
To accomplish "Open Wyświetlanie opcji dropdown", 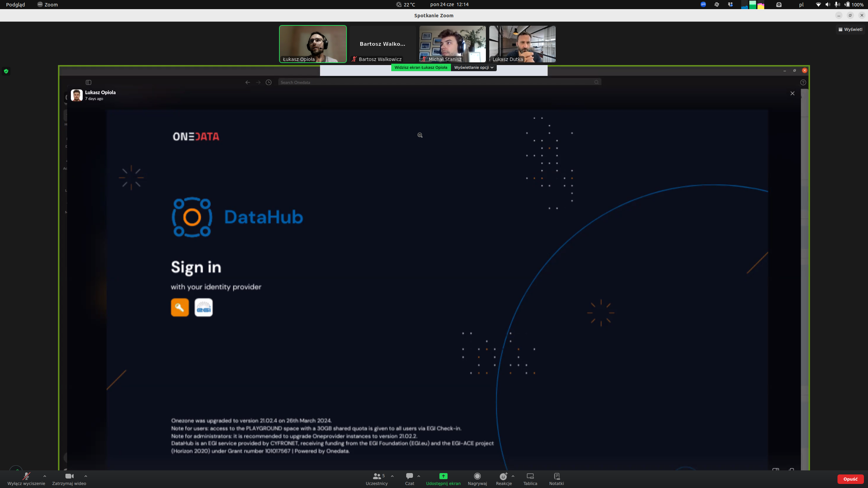I will tap(473, 67).
